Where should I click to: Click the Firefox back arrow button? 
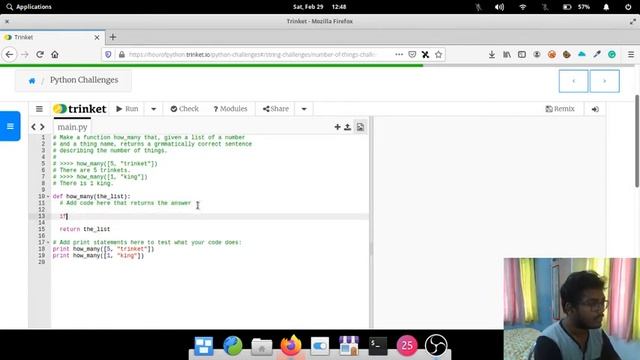[x=9, y=54]
